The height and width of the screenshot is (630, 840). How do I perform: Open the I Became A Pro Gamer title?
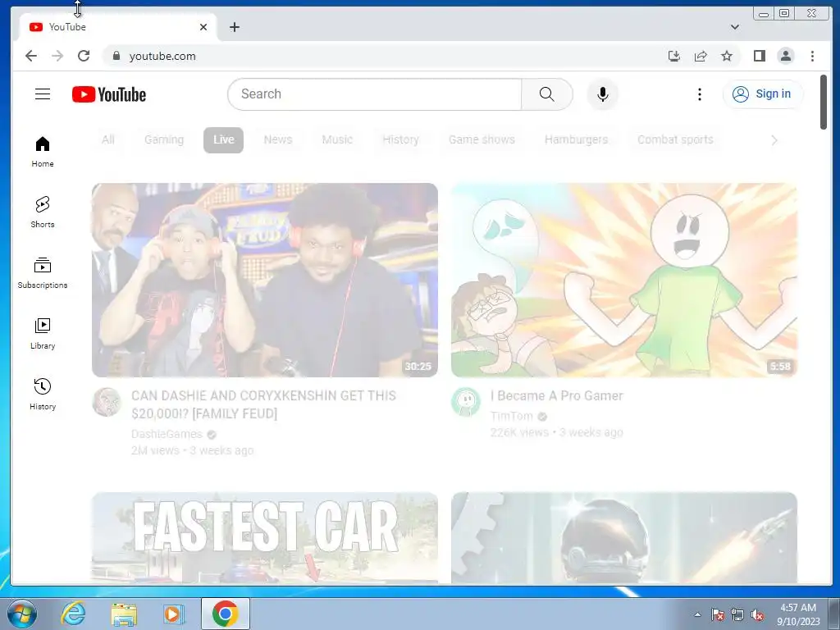(x=557, y=396)
